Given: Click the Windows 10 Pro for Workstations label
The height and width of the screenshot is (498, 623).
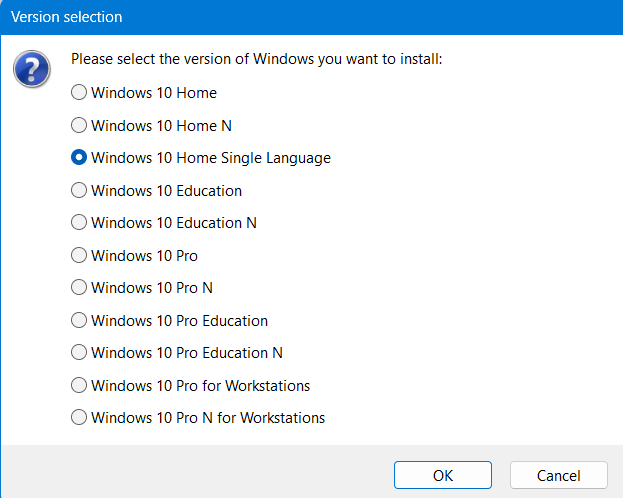Looking at the screenshot, I should (x=200, y=386).
